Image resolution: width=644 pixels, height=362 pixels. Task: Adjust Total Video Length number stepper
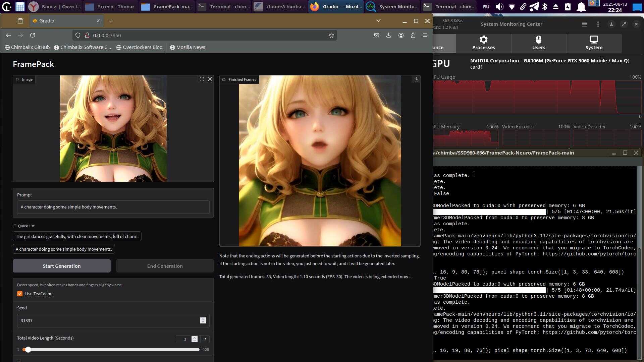[195, 339]
